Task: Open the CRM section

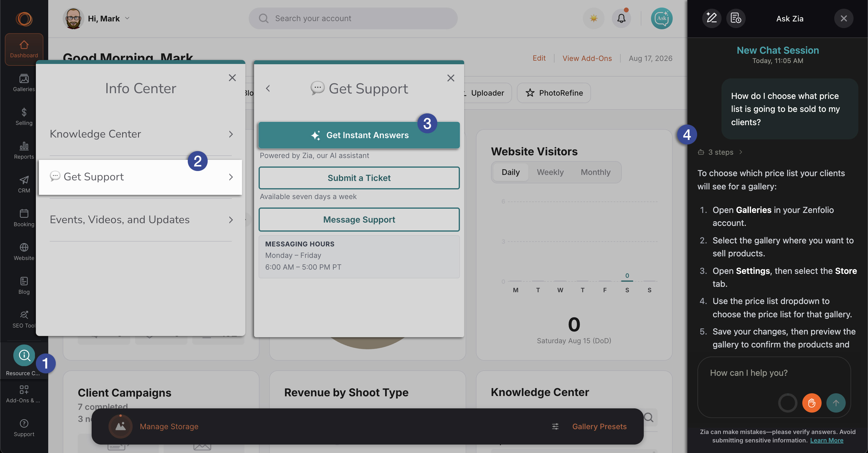Action: [x=24, y=184]
